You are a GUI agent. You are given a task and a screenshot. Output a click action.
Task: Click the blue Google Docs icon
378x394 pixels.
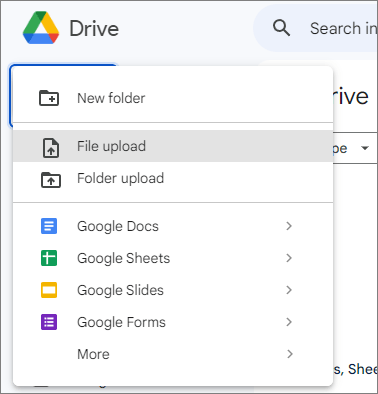tap(49, 226)
